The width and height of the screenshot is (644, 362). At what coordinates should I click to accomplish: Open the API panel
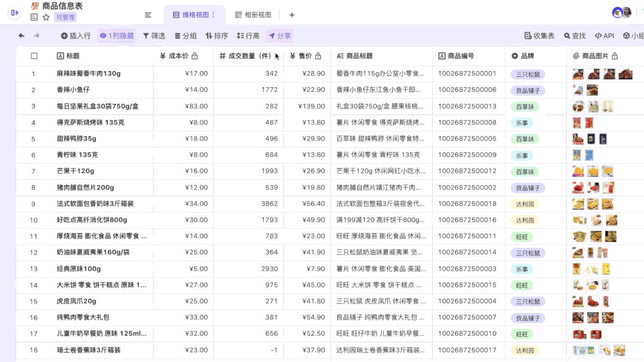(x=604, y=36)
